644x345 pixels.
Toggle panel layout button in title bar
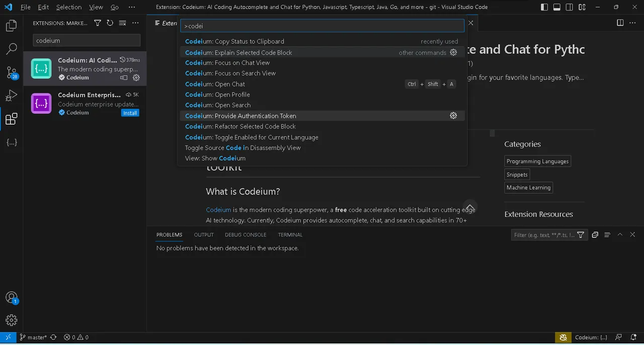click(557, 7)
